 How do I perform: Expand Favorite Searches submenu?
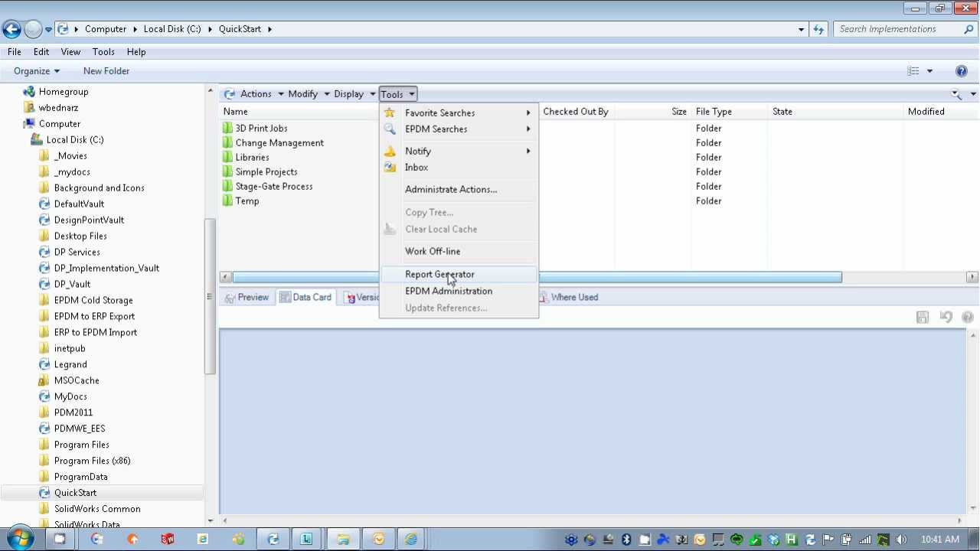pyautogui.click(x=459, y=112)
